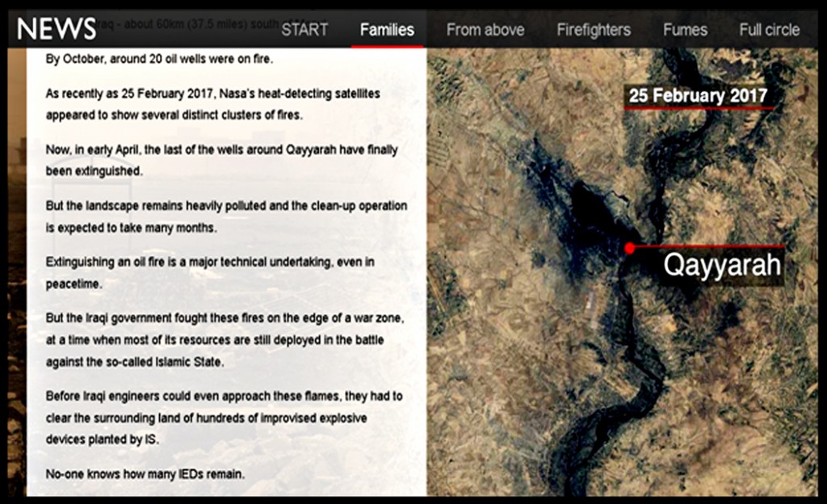827x504 pixels.
Task: Click the paragraph about landscape remaining heavily polluted
Action: coord(226,216)
